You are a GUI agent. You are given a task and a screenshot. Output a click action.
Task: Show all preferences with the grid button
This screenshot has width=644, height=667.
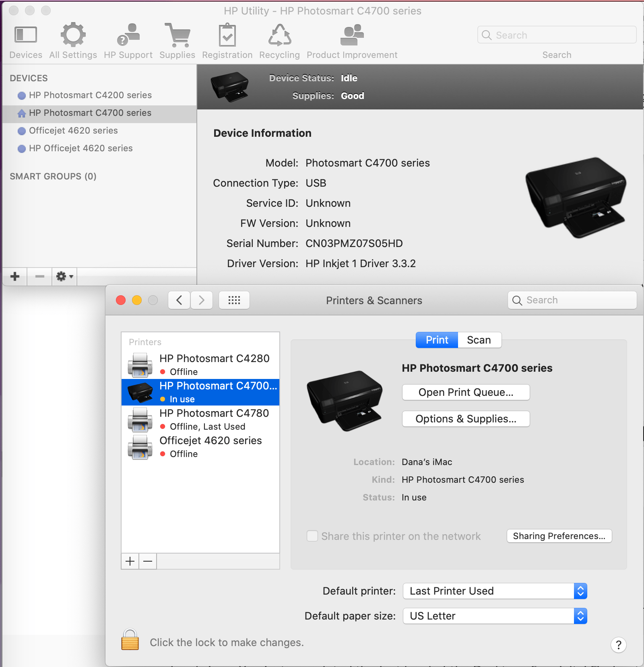point(234,300)
